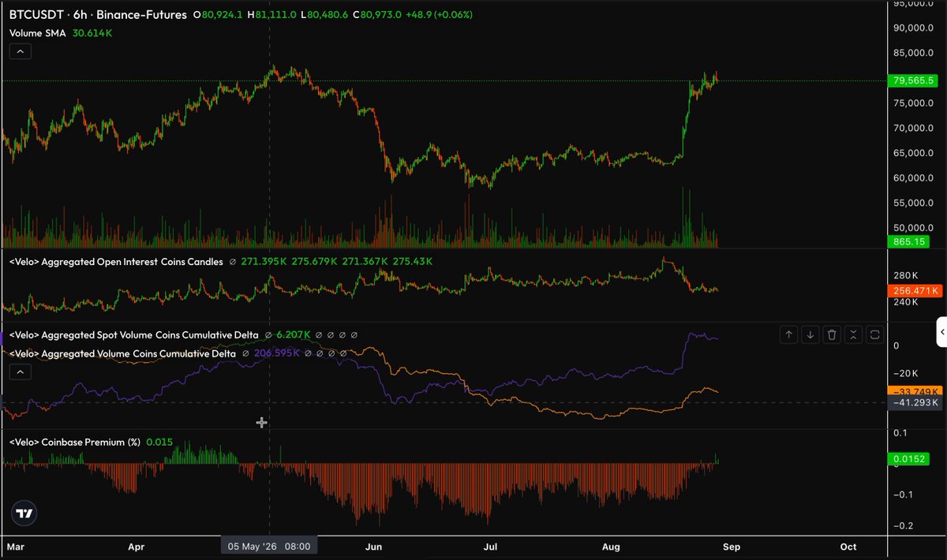Click the +48.9 (+0.06%) price change
This screenshot has height=560, width=947.
pos(439,14)
